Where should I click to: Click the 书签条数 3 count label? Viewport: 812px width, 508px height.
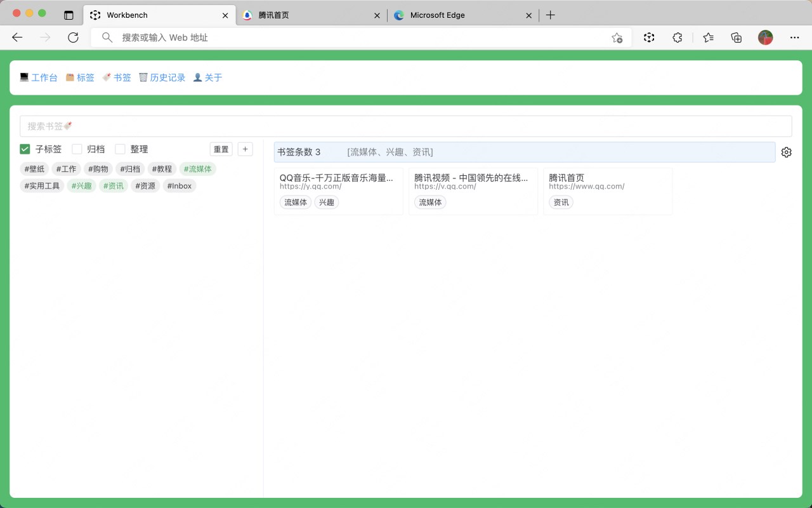coord(299,152)
